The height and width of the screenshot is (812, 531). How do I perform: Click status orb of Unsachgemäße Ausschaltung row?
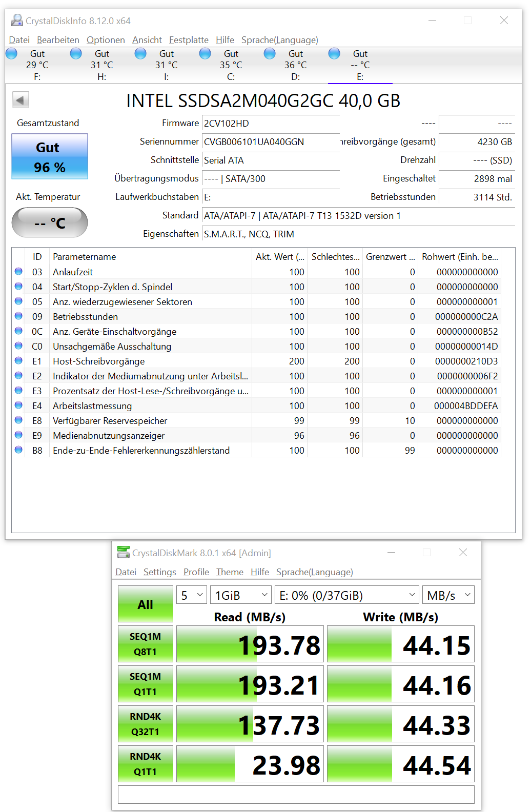[18, 346]
